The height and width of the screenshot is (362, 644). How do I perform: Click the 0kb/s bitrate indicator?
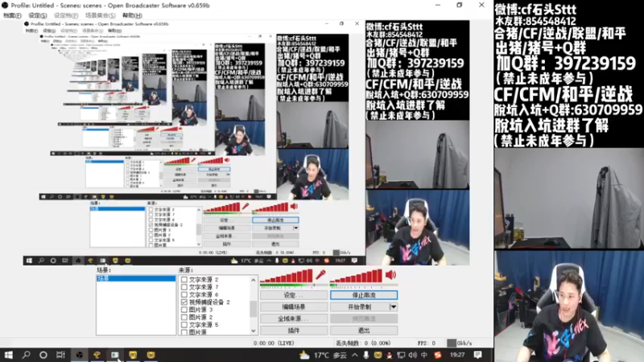460,343
